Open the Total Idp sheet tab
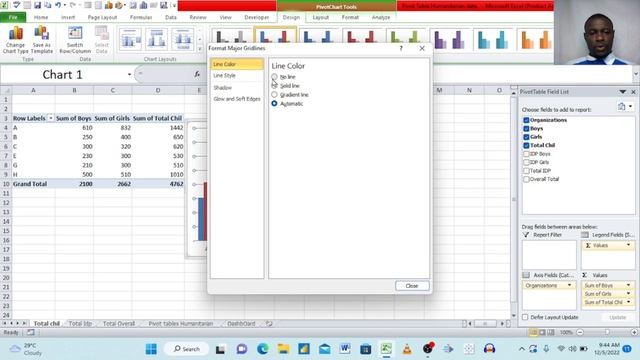The height and width of the screenshot is (360, 640). (80, 324)
